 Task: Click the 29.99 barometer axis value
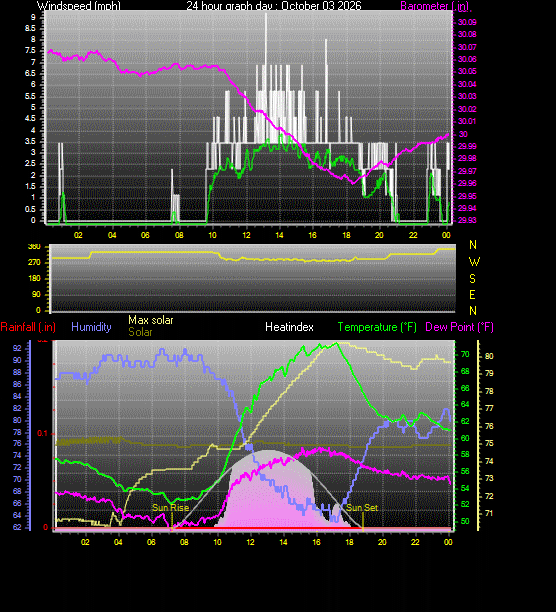[x=467, y=146]
